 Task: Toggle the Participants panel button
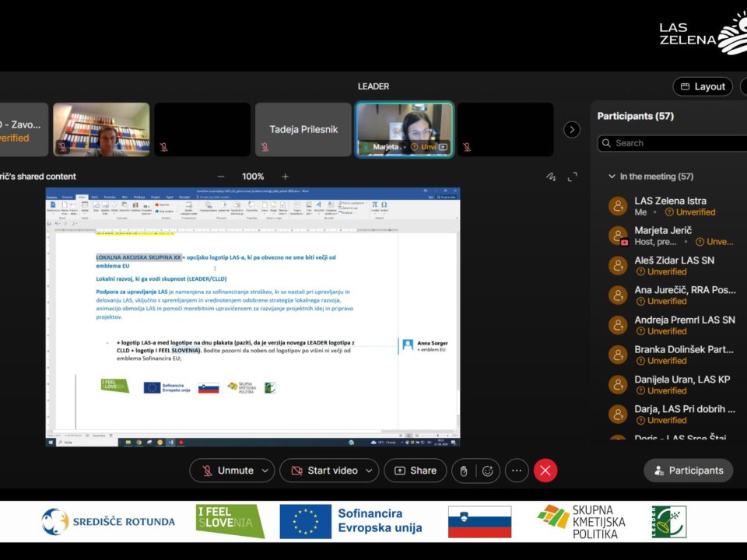(x=689, y=471)
